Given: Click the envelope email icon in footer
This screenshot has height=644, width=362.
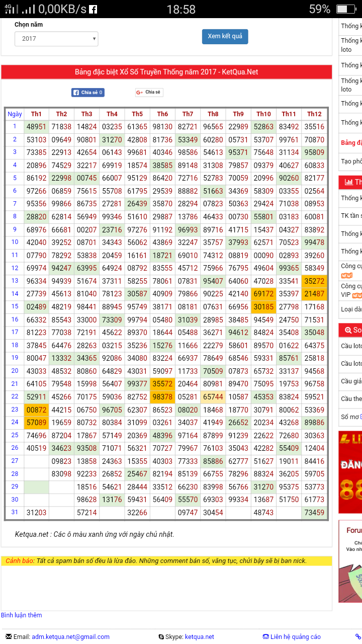Looking at the screenshot, I should [8, 637].
